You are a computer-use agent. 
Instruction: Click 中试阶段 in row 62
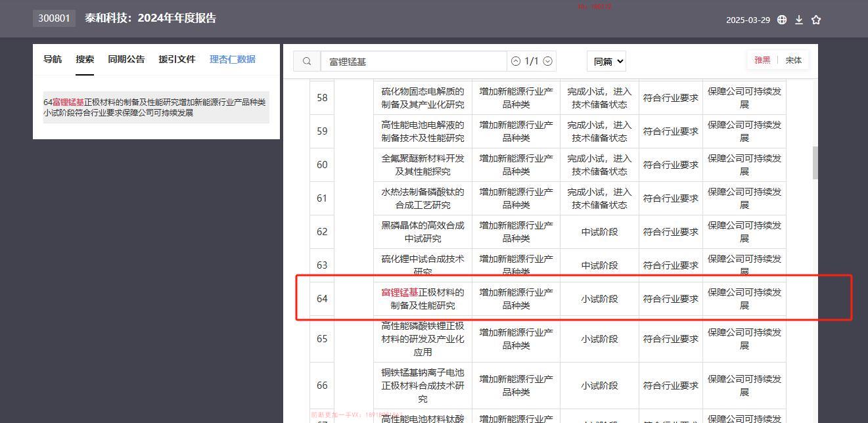tap(599, 231)
